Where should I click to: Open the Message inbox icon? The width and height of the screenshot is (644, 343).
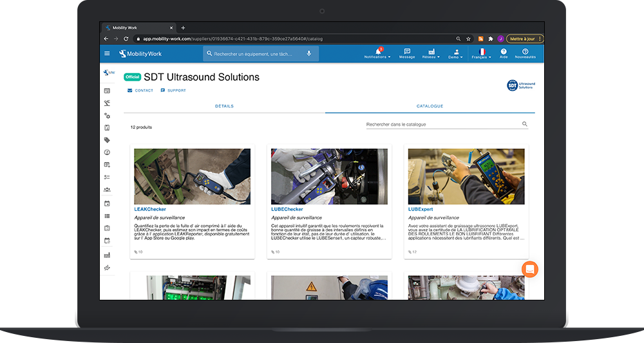[407, 54]
